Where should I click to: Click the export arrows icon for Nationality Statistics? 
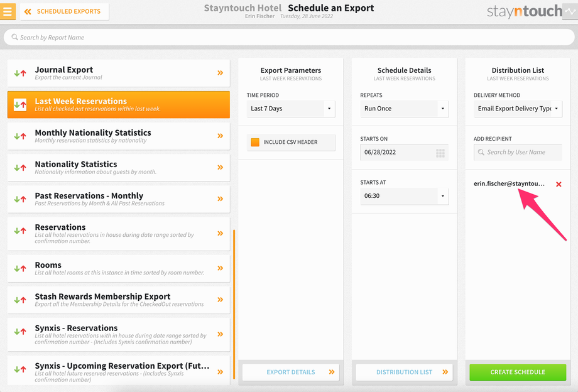tap(20, 168)
